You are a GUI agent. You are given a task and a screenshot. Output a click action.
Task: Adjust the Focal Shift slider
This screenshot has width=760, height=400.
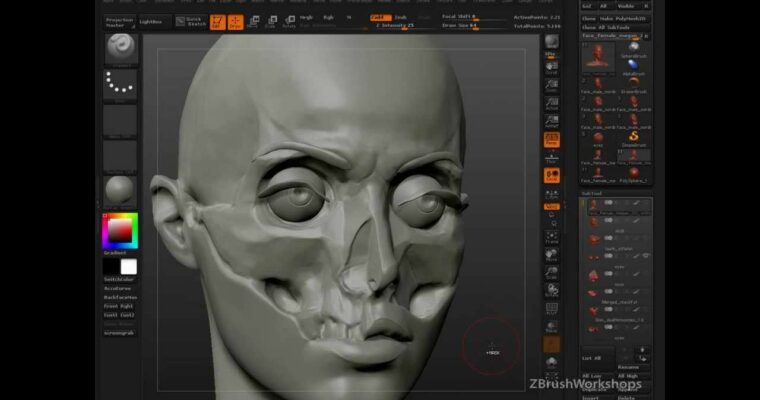[473, 17]
